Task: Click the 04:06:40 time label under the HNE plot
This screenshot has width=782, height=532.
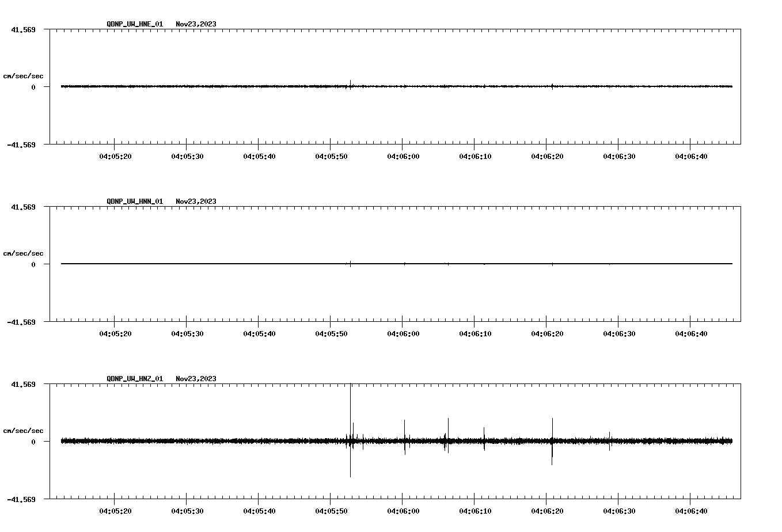Action: 691,157
